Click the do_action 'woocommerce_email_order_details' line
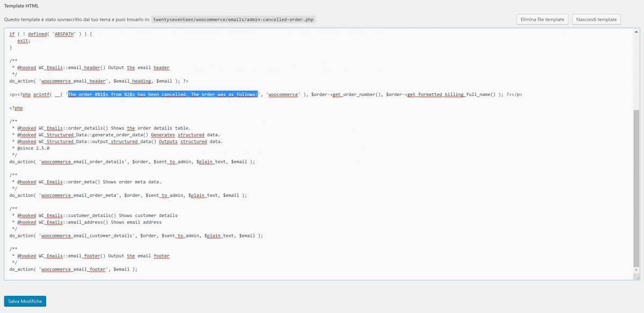Viewport: 644px width, 313px height. 132,161
